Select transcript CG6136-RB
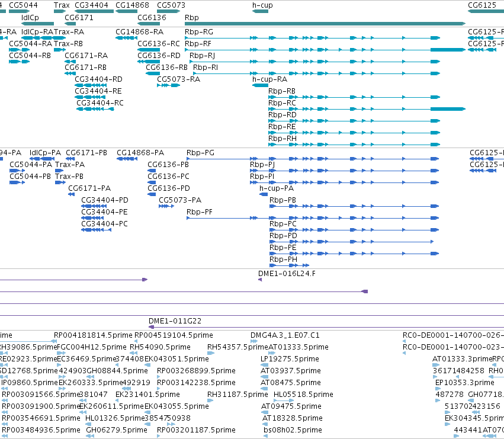 point(166,68)
